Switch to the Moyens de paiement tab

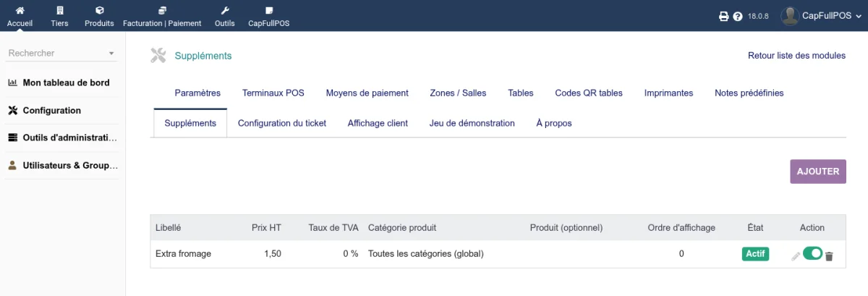click(x=367, y=93)
